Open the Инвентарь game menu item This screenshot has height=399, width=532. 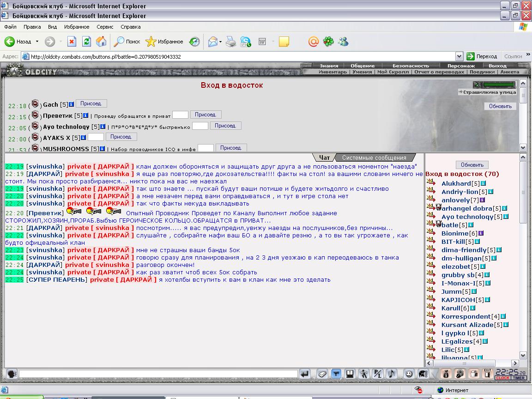(x=332, y=72)
